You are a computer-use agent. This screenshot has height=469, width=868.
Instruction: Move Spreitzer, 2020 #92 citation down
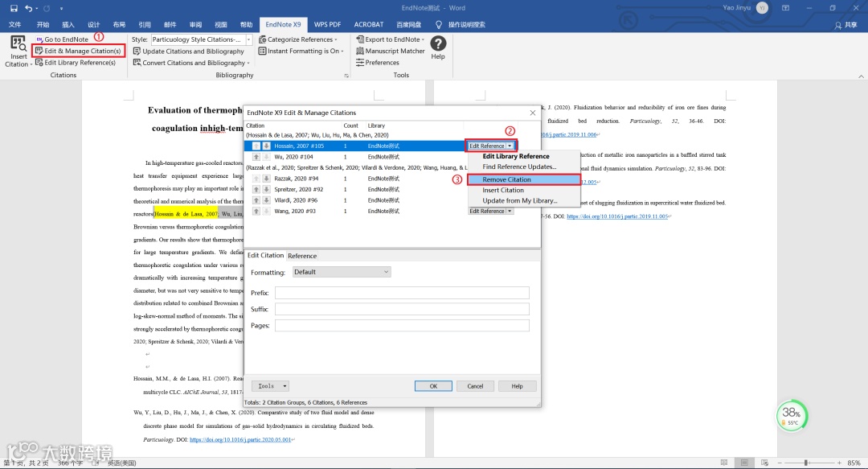coord(266,190)
